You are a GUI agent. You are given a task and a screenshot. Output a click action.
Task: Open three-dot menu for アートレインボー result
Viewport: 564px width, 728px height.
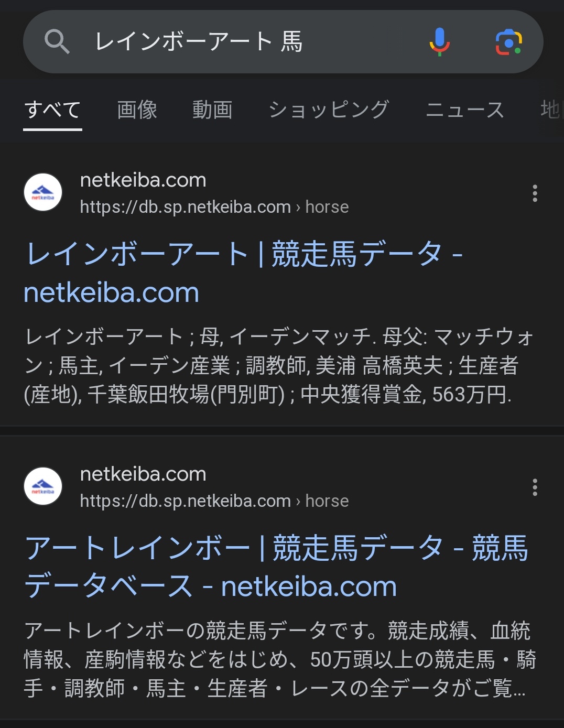(535, 487)
